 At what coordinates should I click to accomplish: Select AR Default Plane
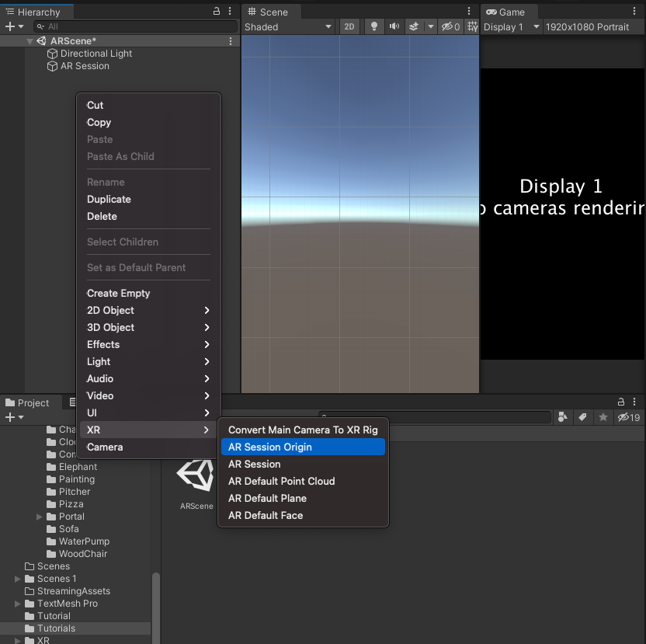[304, 499]
